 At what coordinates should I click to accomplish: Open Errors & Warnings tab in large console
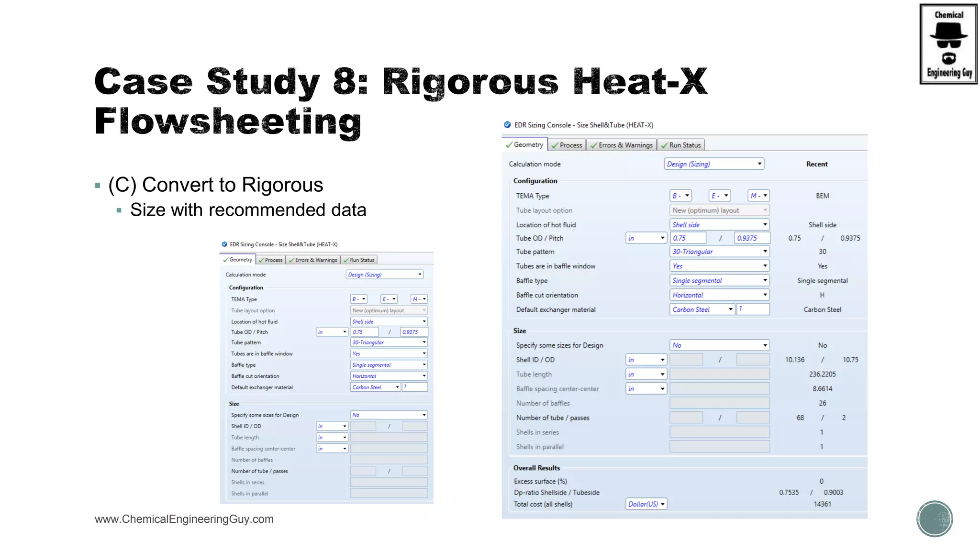pos(622,145)
